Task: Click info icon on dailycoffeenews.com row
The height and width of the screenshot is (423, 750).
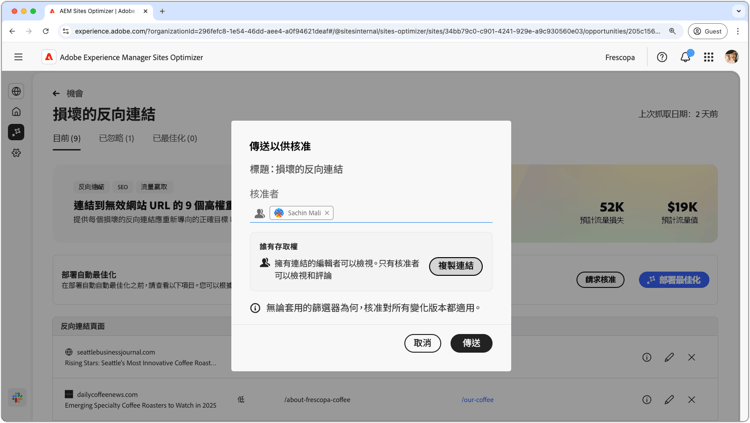Action: pyautogui.click(x=647, y=400)
